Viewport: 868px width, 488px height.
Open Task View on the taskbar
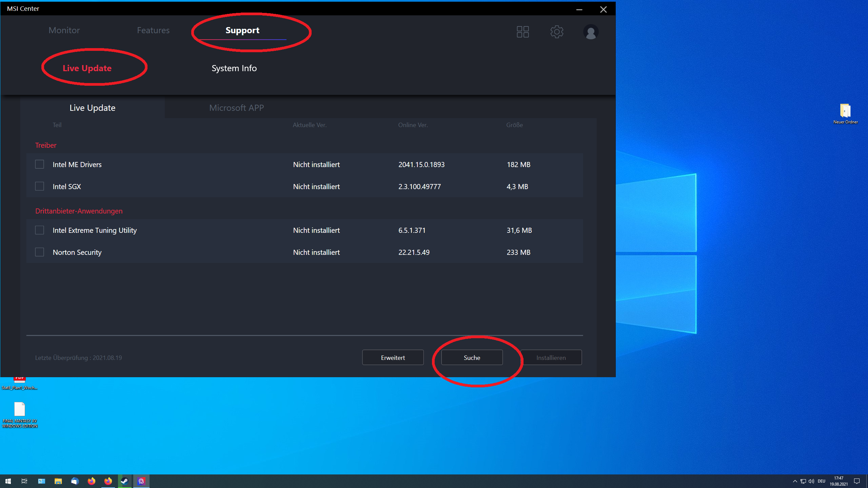coord(24,481)
